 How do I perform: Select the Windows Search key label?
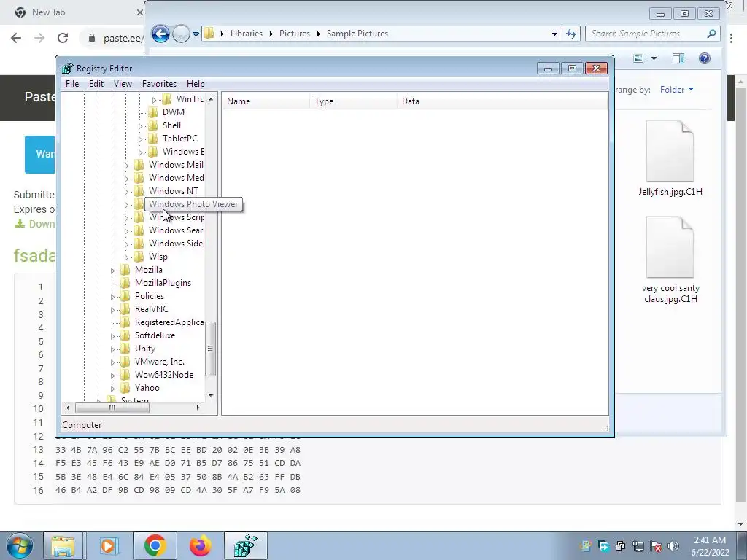click(177, 230)
